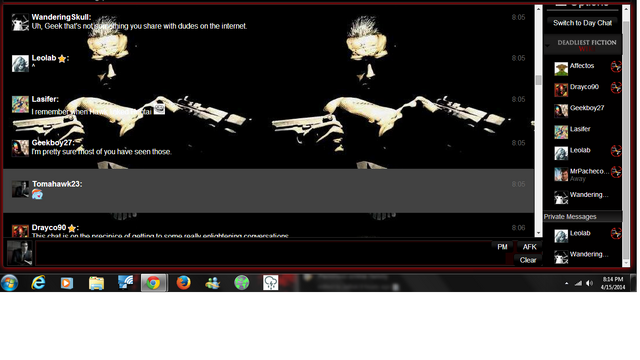Viewport: 640px width, 360px height.
Task: Toggle AFK status button
Action: [x=529, y=247]
